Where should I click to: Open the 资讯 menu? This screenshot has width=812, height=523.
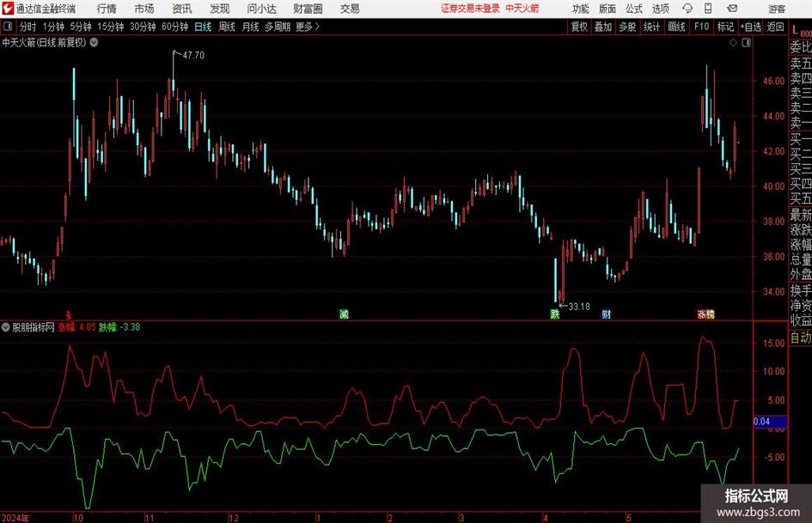[x=182, y=9]
